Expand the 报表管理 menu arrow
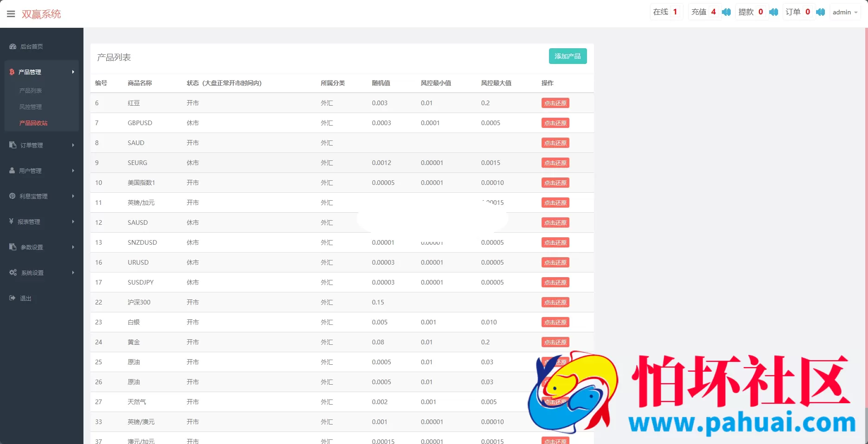 (x=73, y=222)
